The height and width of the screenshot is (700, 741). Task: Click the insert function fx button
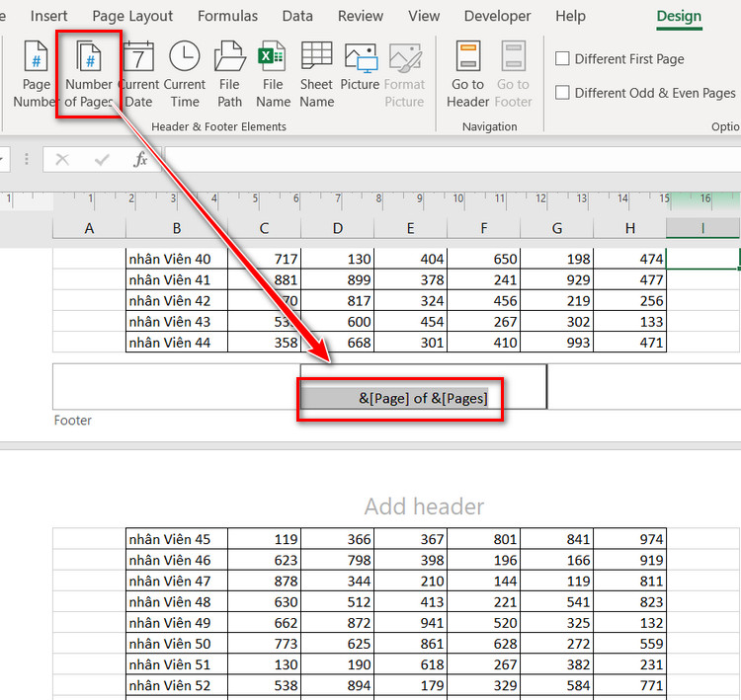pos(140,159)
